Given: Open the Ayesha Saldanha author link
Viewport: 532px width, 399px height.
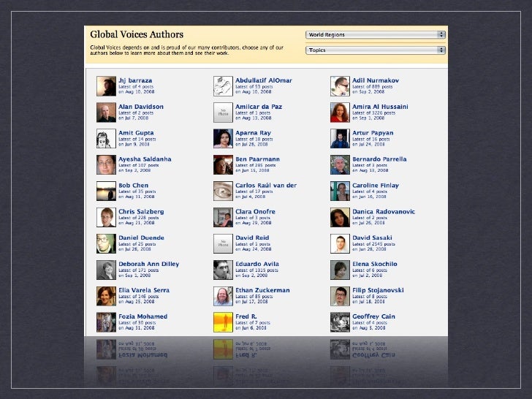Looking at the screenshot, I should 145,159.
